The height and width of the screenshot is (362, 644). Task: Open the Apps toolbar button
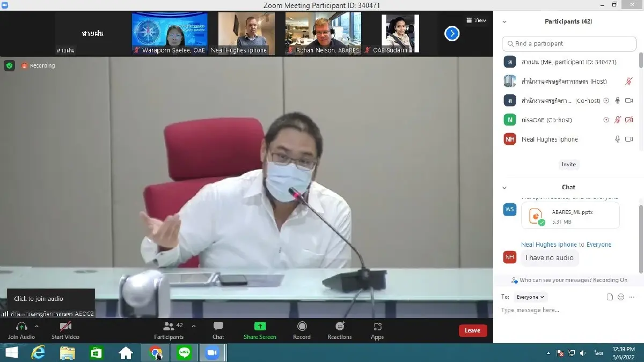pyautogui.click(x=377, y=330)
